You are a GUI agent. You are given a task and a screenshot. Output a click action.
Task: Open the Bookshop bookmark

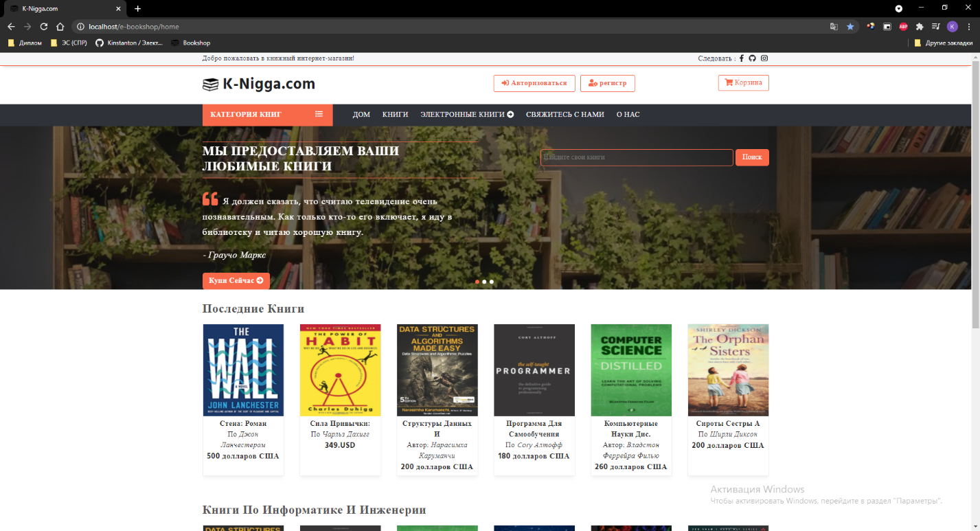(x=191, y=43)
